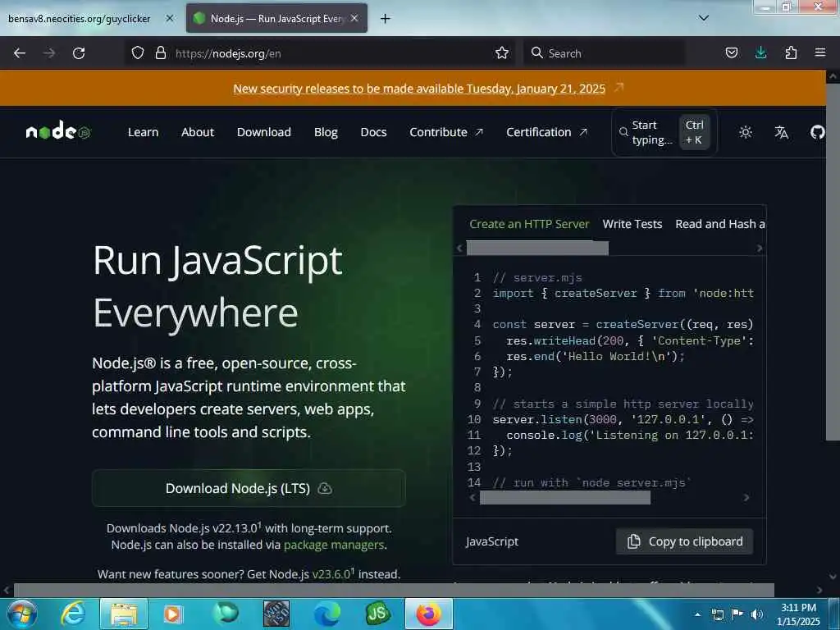
Task: Open the Contribute external link
Action: [x=445, y=132]
